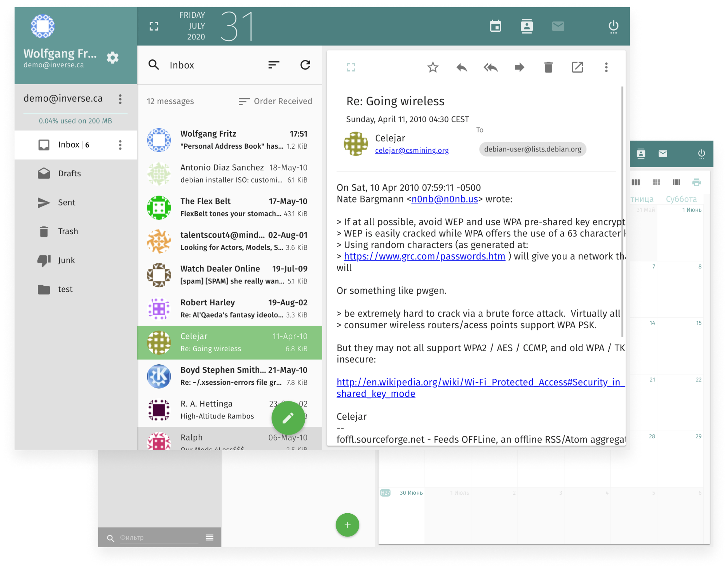Select the Drafts folder

69,173
